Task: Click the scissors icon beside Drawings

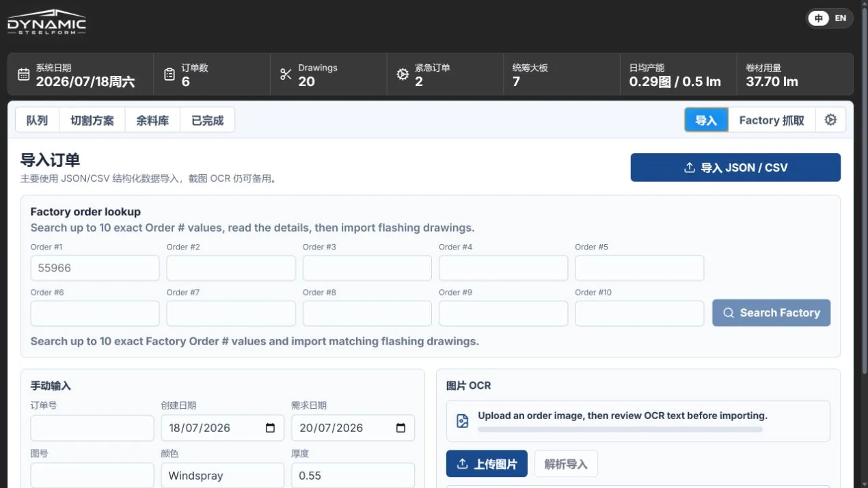Action: (286, 74)
